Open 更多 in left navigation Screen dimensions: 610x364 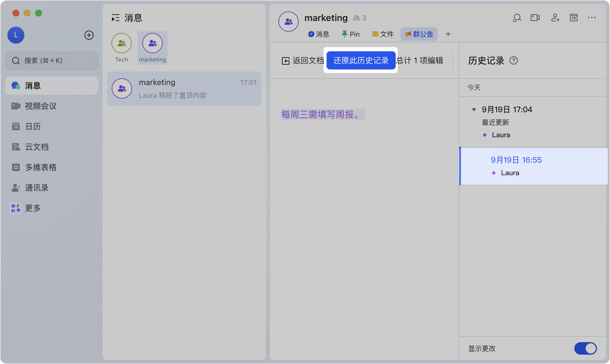point(33,208)
